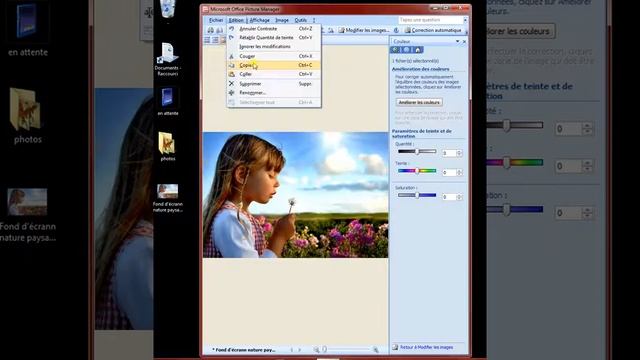
Task: Click the filmstrip view icon in view toolbar
Action: point(215,40)
